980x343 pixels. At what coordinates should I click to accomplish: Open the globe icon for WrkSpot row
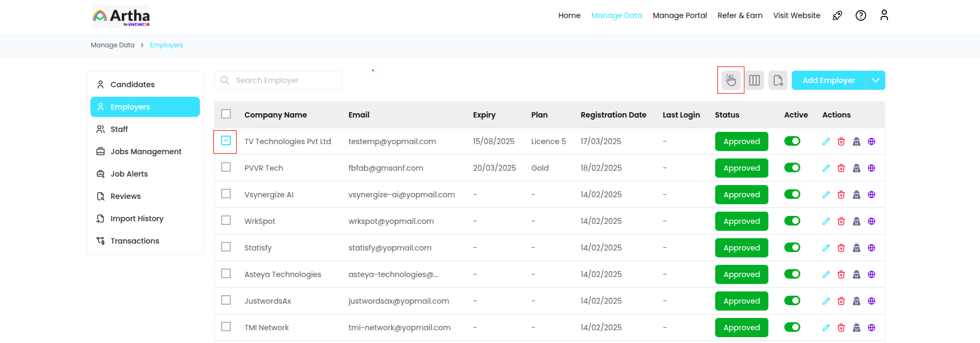click(872, 221)
